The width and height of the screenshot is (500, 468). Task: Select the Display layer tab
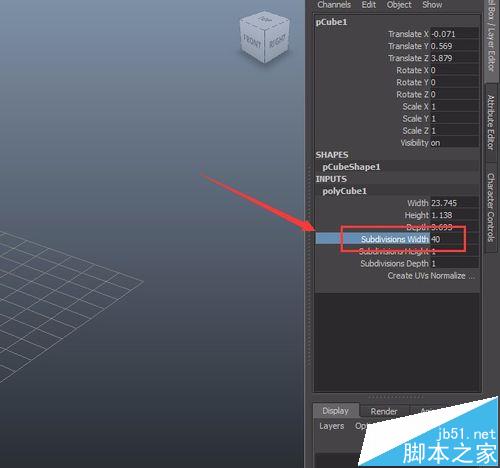pos(335,411)
